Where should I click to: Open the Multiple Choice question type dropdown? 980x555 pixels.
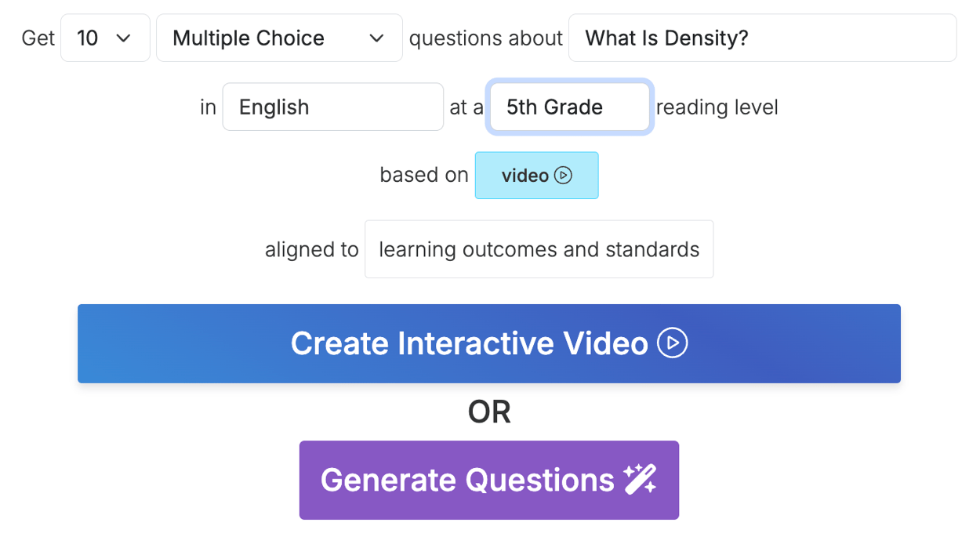278,38
